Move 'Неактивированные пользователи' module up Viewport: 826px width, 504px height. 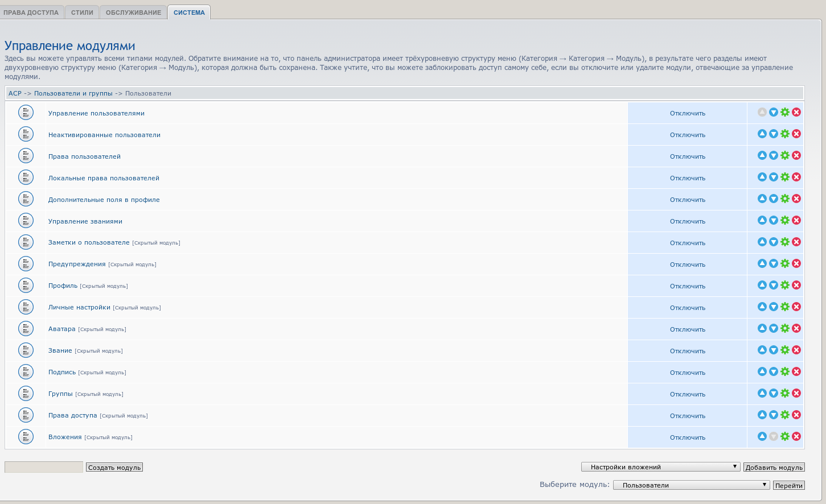[762, 134]
